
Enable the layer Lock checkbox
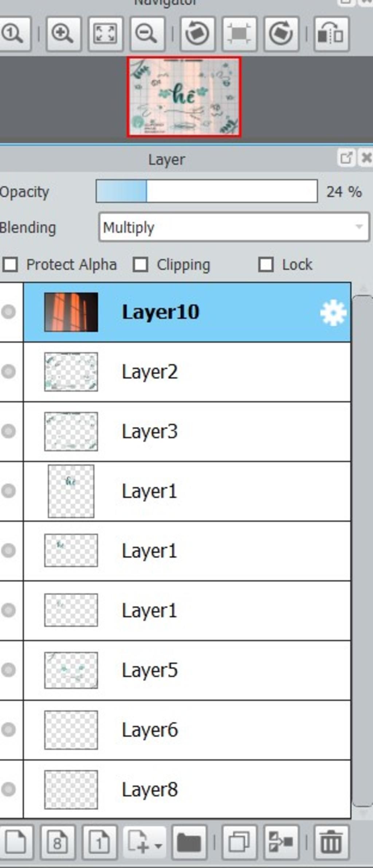tap(266, 264)
